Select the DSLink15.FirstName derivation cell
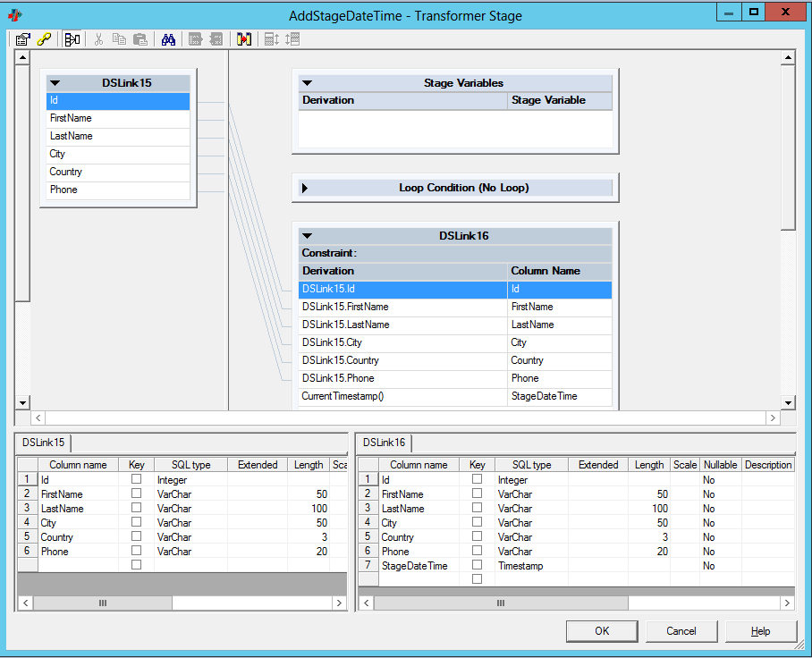812x658 pixels. pyautogui.click(x=403, y=307)
